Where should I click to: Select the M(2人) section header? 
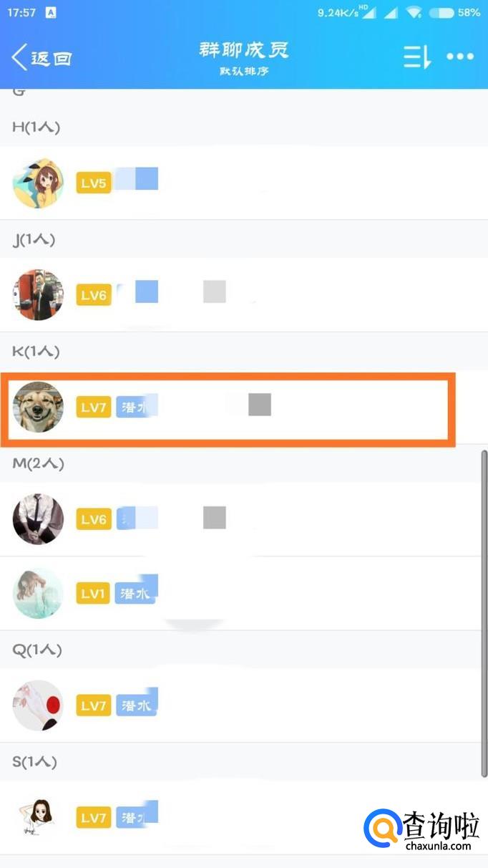(244, 463)
